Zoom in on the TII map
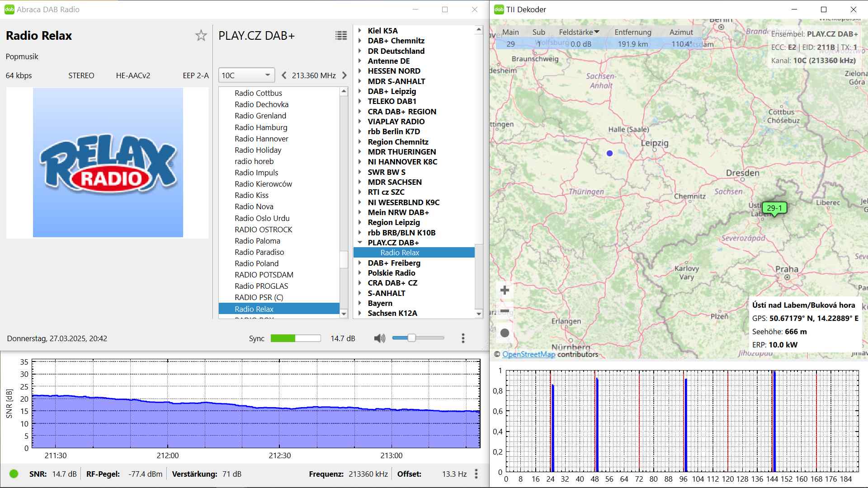 [x=505, y=290]
